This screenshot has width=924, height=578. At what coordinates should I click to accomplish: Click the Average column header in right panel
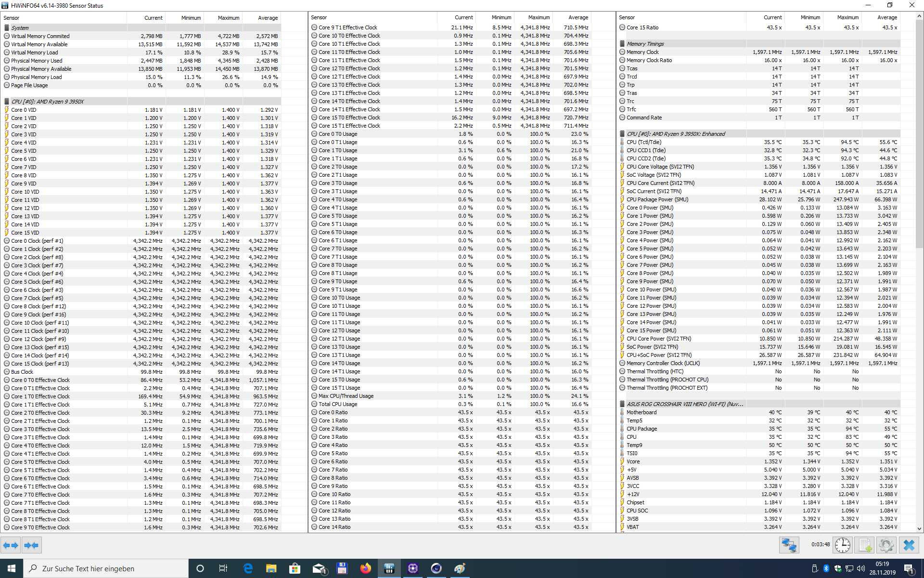point(886,17)
